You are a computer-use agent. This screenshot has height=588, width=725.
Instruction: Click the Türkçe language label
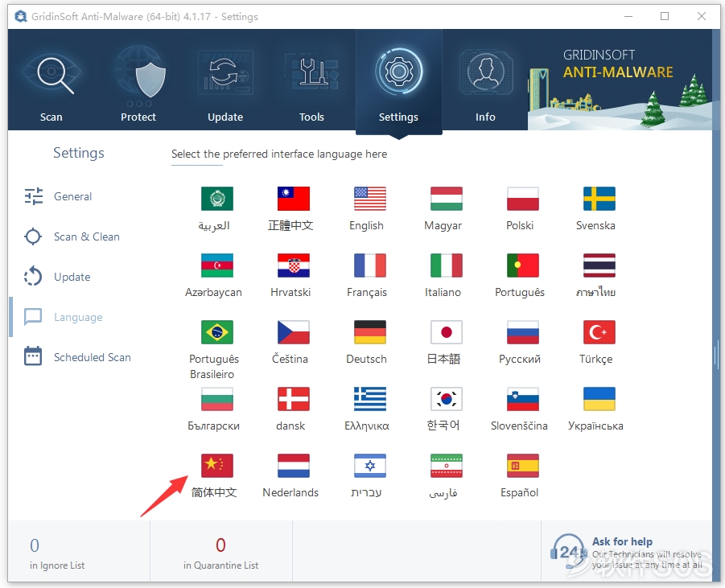tap(595, 360)
